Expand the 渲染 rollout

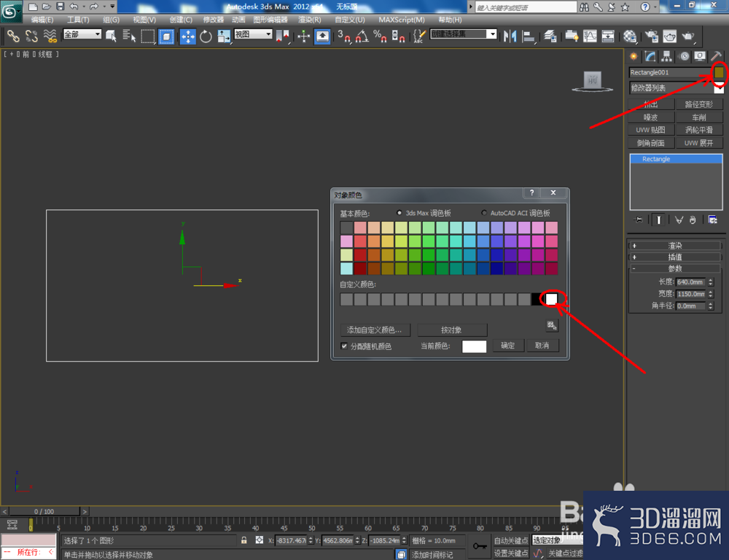674,246
